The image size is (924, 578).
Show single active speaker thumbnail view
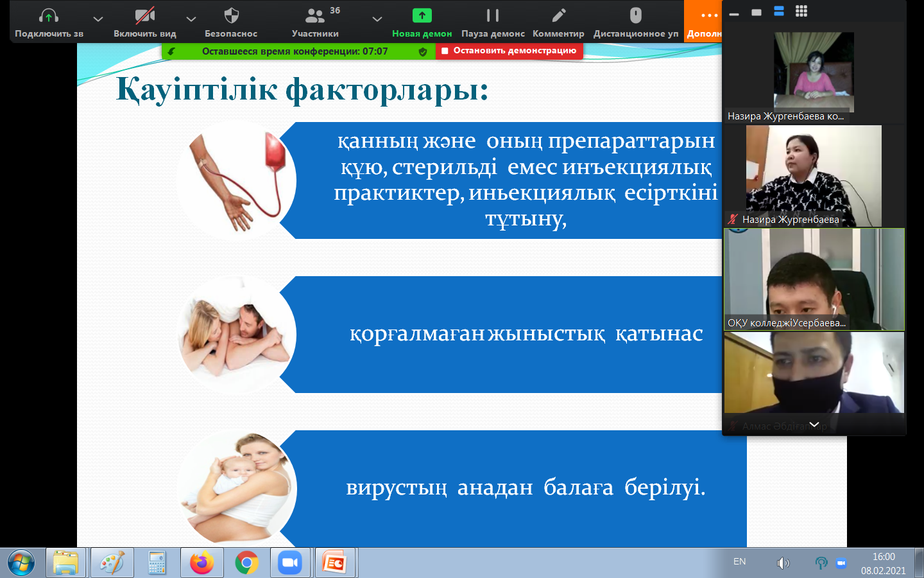(757, 12)
